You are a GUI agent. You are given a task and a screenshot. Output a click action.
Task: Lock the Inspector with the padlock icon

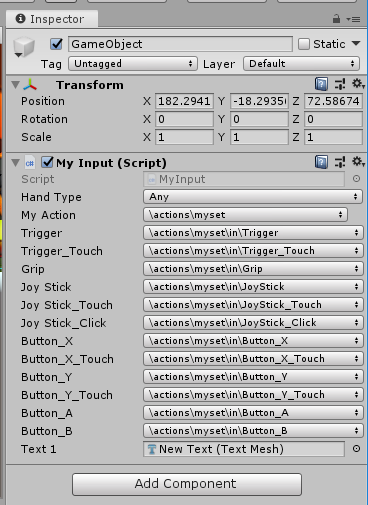pos(336,19)
